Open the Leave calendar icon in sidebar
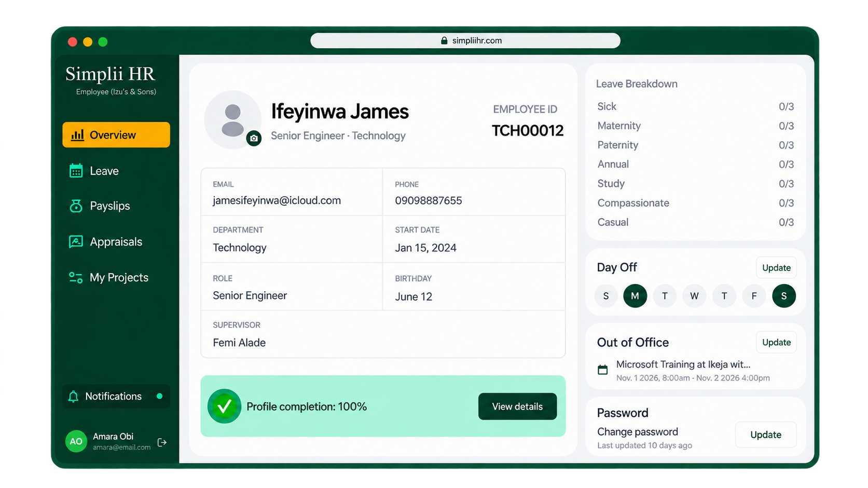The image size is (868, 488). (76, 171)
